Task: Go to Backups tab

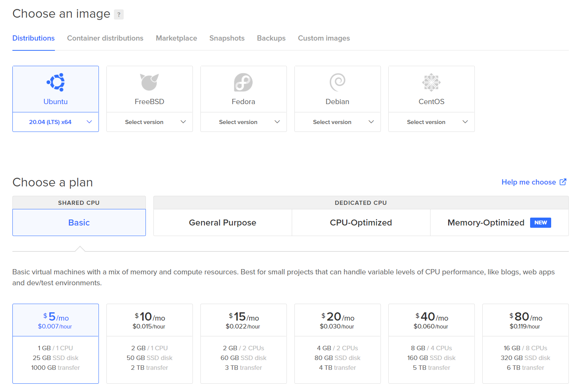Action: point(271,38)
